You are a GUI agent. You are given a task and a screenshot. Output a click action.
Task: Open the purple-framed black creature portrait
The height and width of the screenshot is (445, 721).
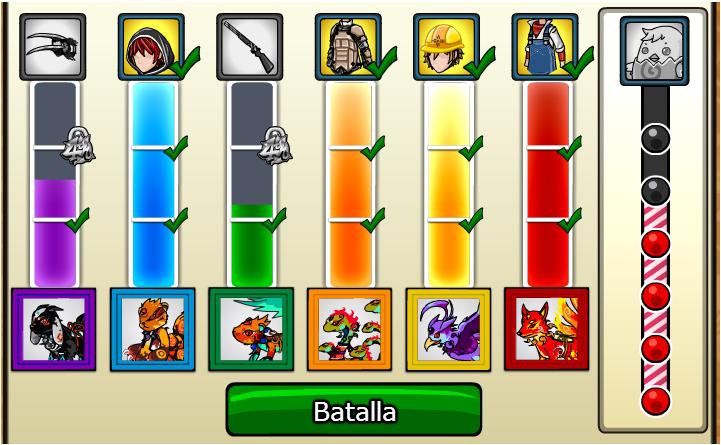pyautogui.click(x=54, y=329)
